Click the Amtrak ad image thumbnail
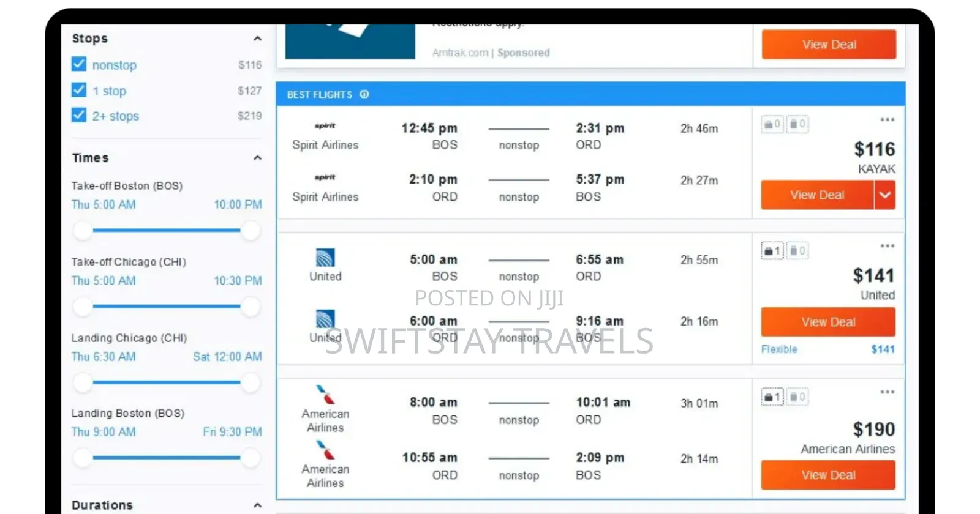Image resolution: width=980 pixels, height=514 pixels. [350, 42]
